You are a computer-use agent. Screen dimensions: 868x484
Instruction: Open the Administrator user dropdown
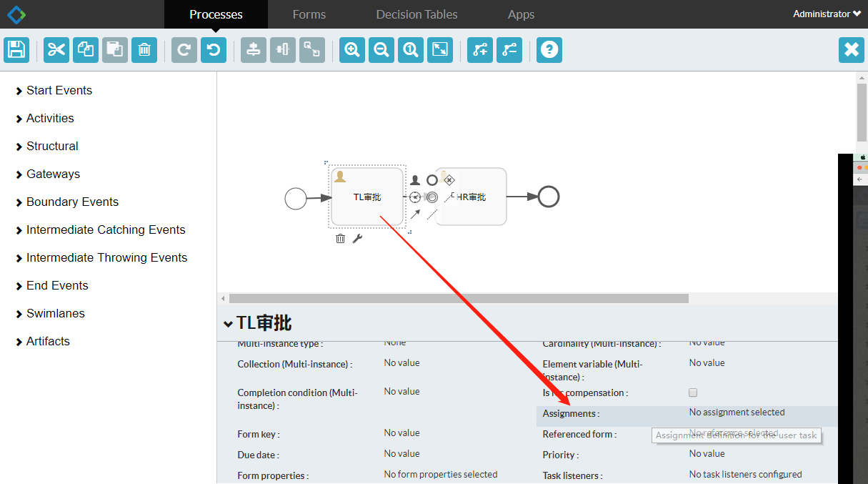click(827, 14)
